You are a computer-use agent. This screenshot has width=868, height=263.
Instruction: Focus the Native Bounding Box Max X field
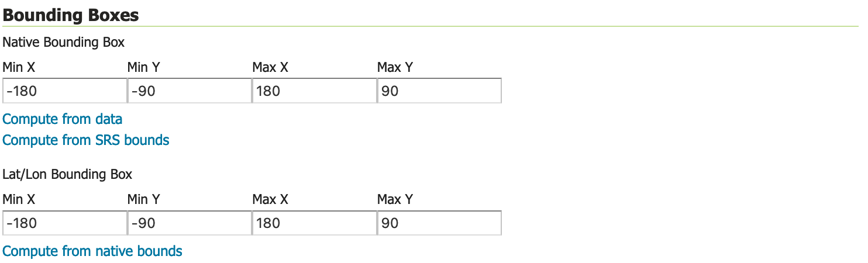[314, 91]
